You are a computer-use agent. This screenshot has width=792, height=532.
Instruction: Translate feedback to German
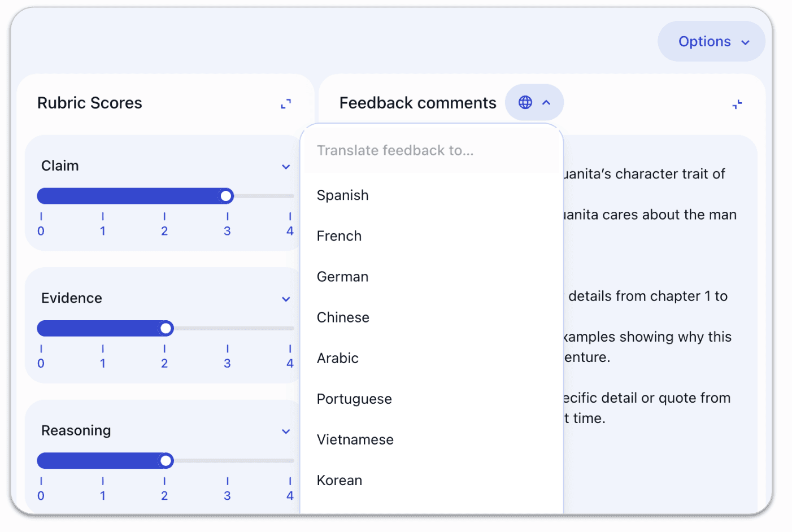(342, 277)
